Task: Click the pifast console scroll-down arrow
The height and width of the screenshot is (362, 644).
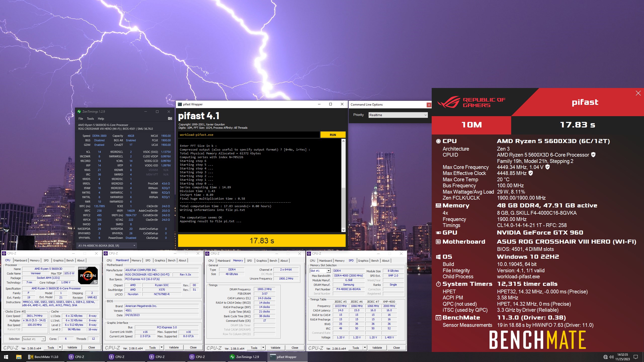Action: coord(343,230)
